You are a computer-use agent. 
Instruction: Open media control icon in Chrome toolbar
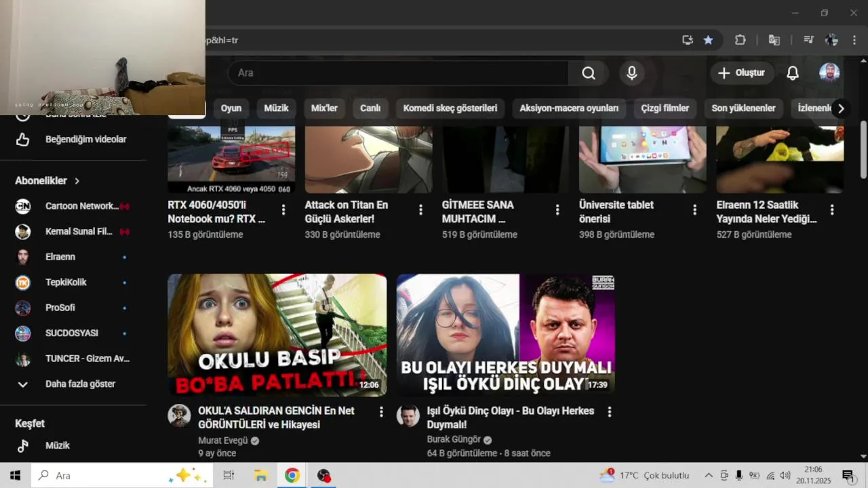tap(808, 40)
